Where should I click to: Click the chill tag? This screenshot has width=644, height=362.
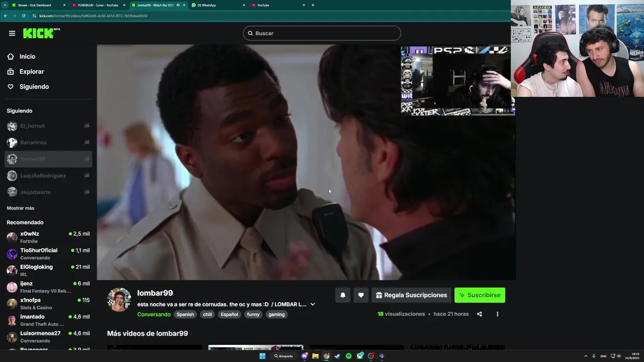tap(207, 315)
